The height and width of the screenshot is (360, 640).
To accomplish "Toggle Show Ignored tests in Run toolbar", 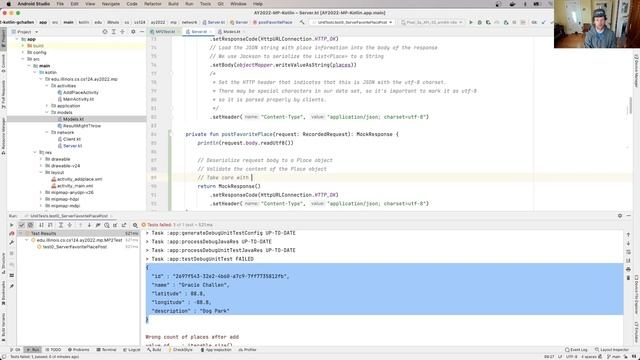I will [30, 225].
